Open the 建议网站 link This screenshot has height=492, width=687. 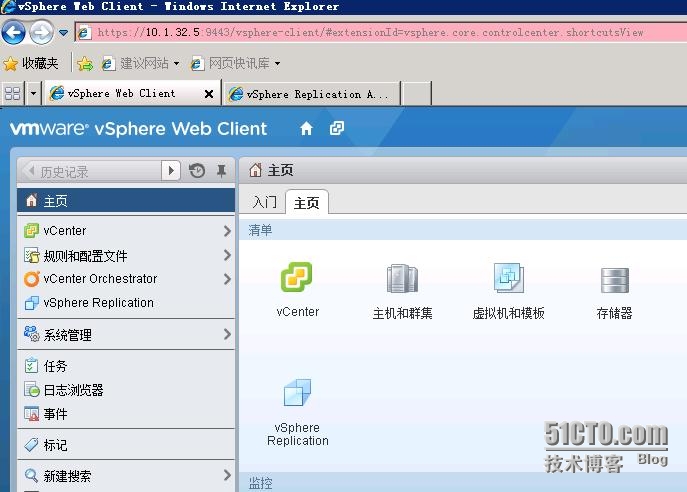coord(135,64)
